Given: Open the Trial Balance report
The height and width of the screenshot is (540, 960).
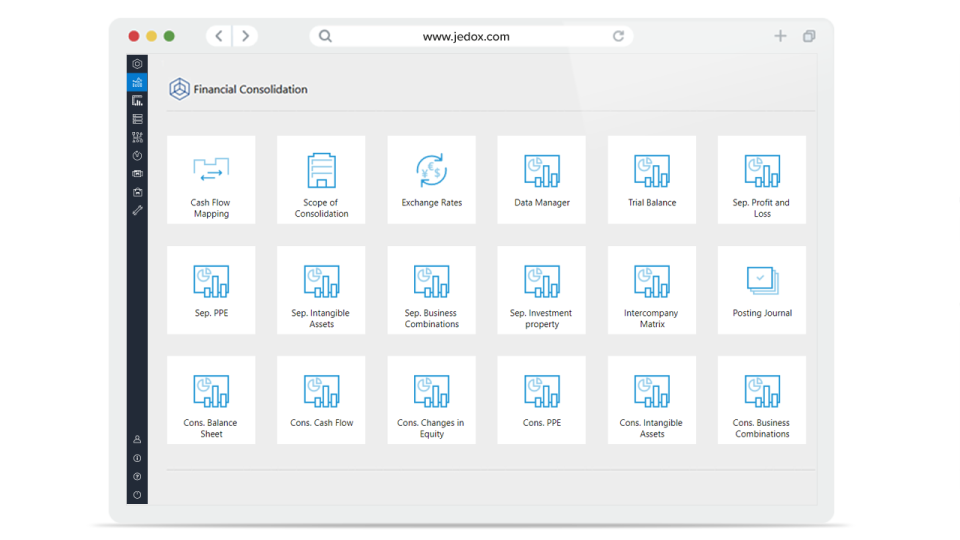Looking at the screenshot, I should click(652, 180).
